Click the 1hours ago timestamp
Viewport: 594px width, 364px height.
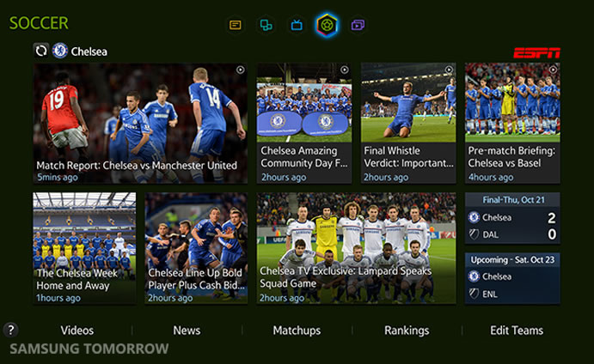(x=58, y=298)
